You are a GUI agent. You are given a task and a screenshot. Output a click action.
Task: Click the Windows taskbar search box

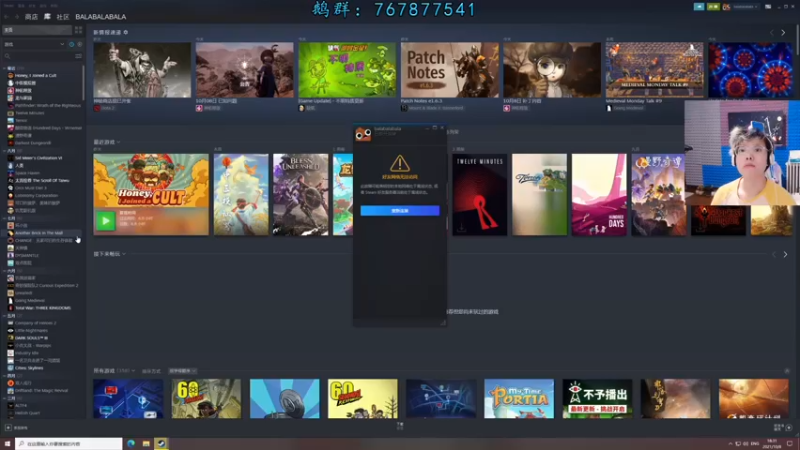[68, 443]
